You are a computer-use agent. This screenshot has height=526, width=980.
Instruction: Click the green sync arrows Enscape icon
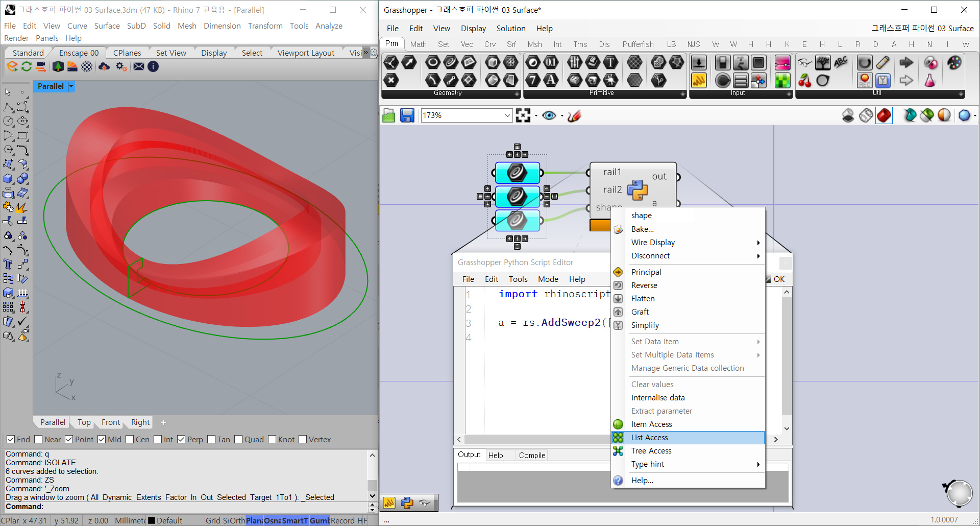(26, 66)
